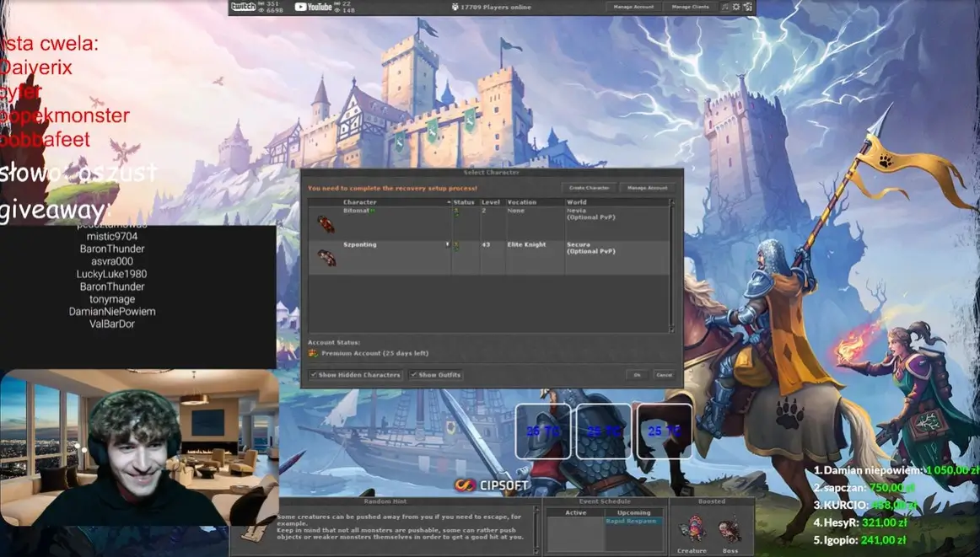Open the YouTube link in the top bar
Image resolution: width=980 pixels, height=557 pixels.
313,7
